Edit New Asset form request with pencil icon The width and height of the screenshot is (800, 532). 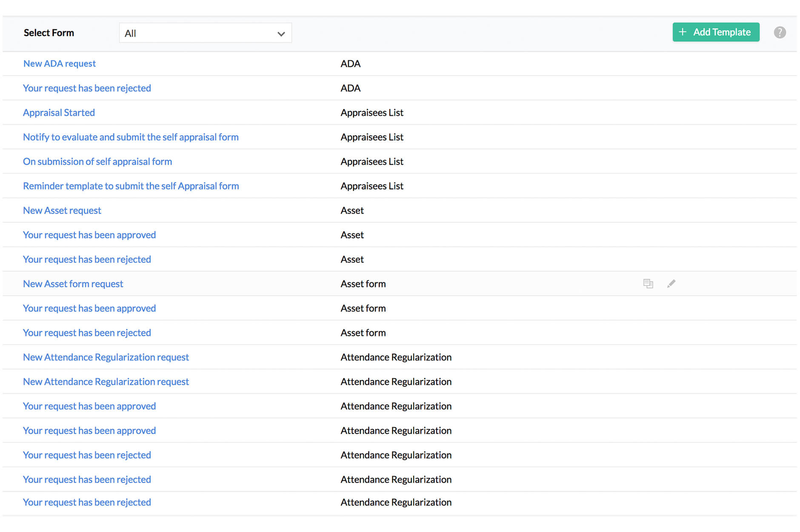(x=671, y=283)
